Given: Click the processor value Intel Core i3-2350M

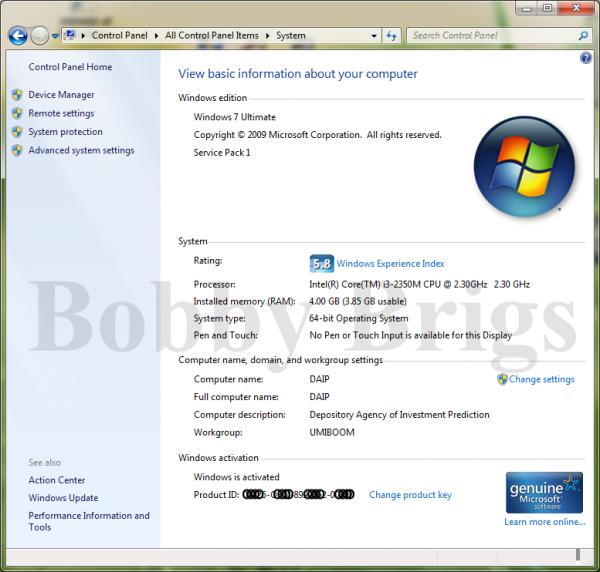Looking at the screenshot, I should coord(419,284).
